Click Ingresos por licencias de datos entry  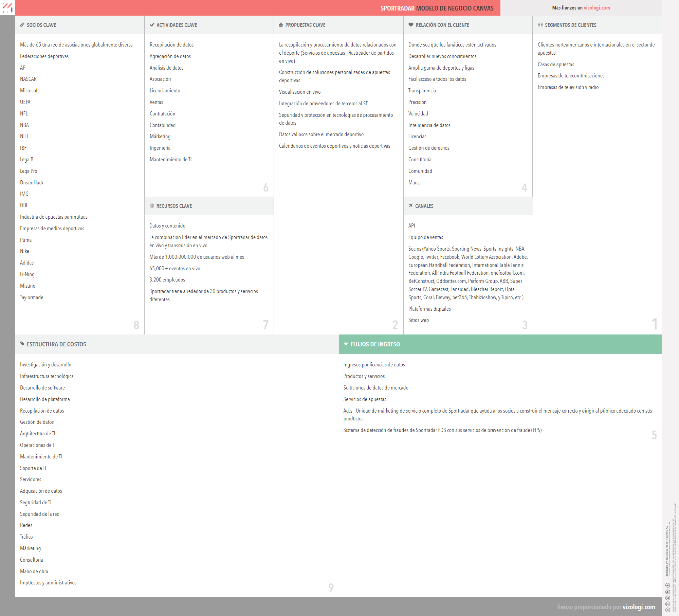[374, 365]
